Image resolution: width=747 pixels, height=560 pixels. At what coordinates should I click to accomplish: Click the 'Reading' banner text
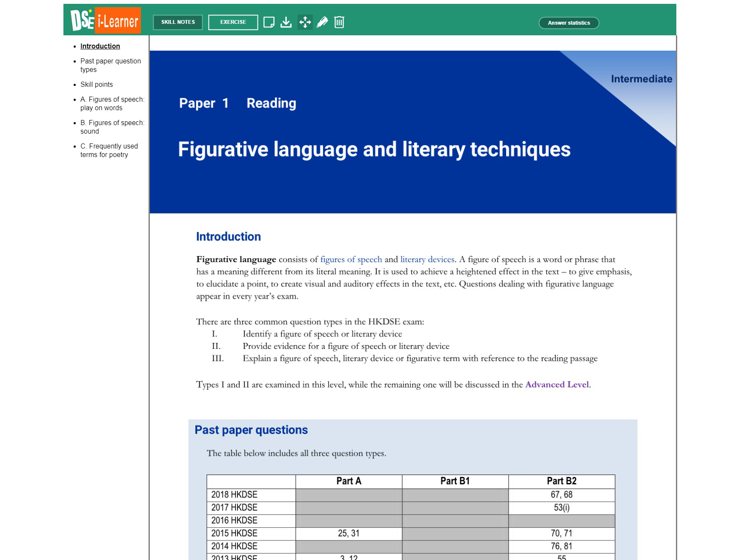(272, 103)
